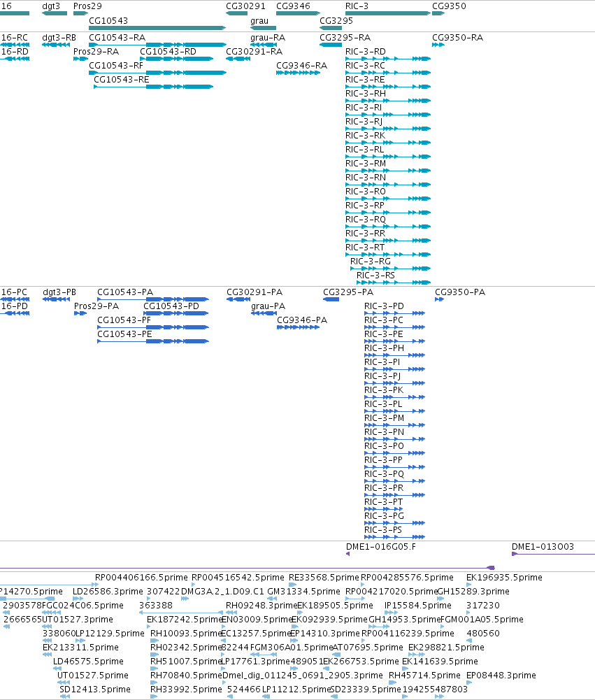The width and height of the screenshot is (595, 700).
Task: Select protein RIC-3-PD
Action: pyautogui.click(x=384, y=306)
